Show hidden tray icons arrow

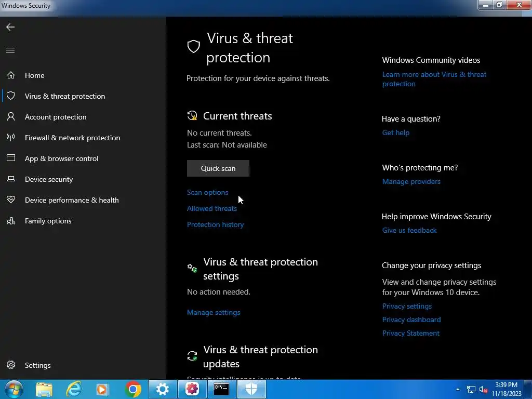[458, 390]
